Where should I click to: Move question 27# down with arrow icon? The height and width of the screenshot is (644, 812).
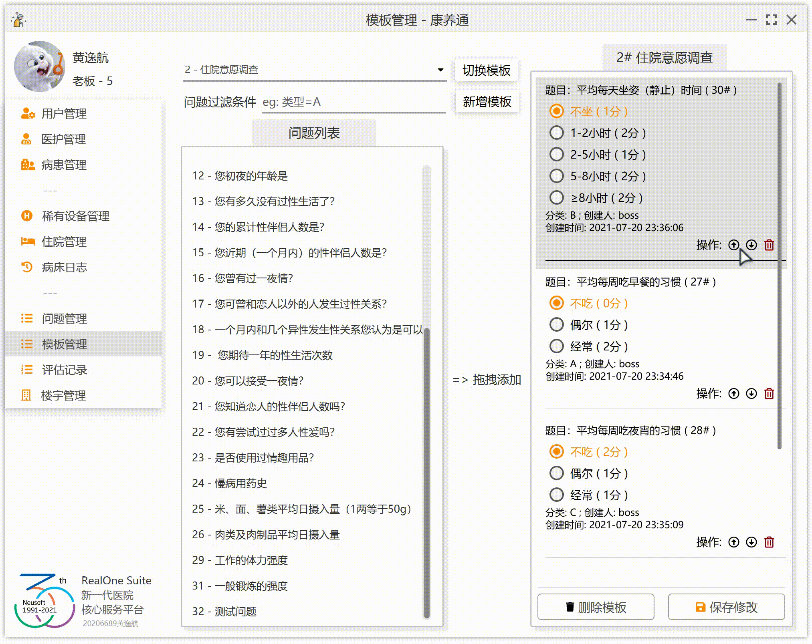[x=751, y=394]
